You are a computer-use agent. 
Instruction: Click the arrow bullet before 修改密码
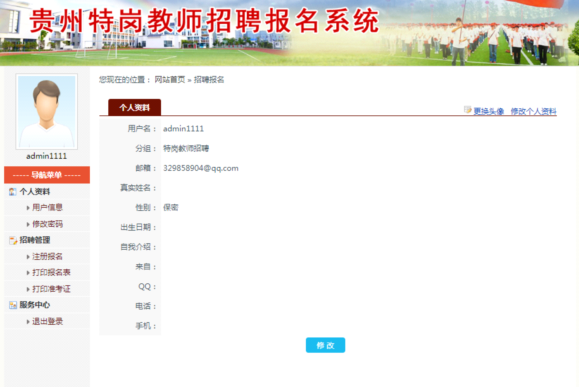pos(28,224)
